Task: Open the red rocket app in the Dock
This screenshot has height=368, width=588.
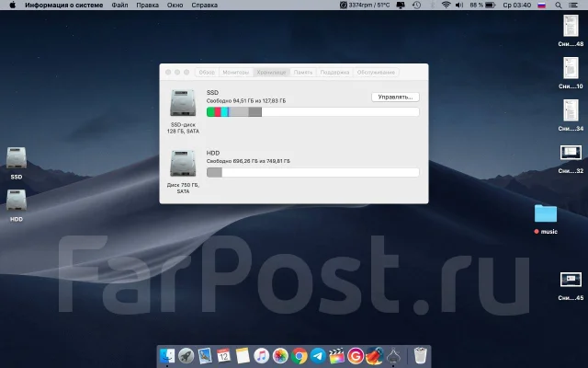Action: pyautogui.click(x=374, y=356)
